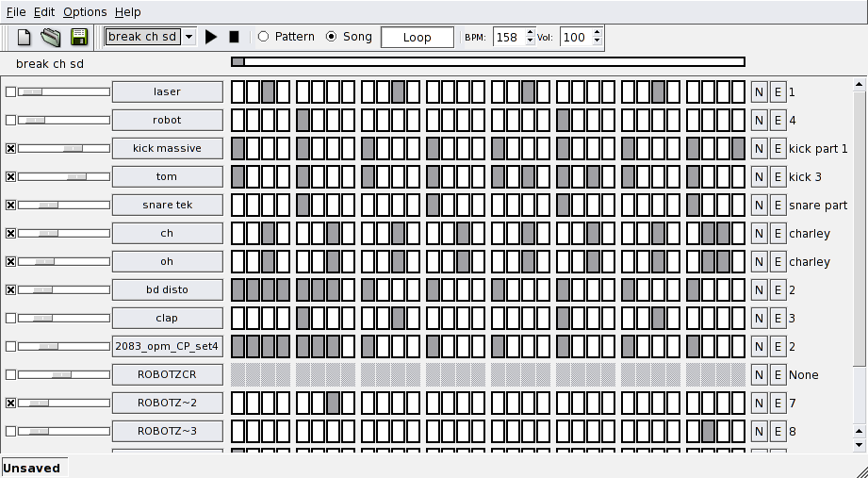Click the N button on the ROBOTZCR row
Image resolution: width=868 pixels, height=478 pixels.
click(x=759, y=374)
